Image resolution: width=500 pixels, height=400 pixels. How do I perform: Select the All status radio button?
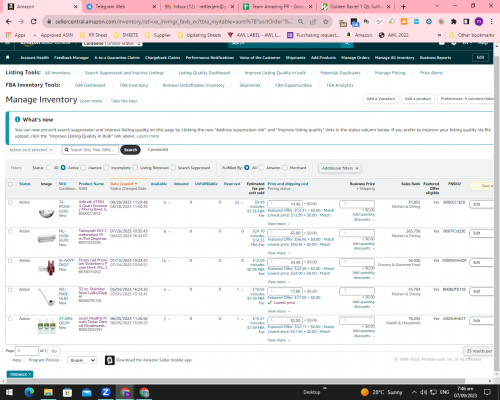pyautogui.click(x=49, y=168)
